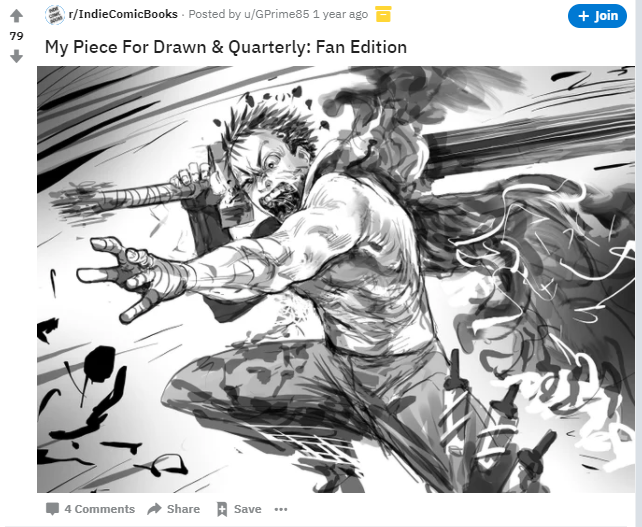Click the 79 vote score
This screenshot has height=527, width=642.
click(x=16, y=36)
